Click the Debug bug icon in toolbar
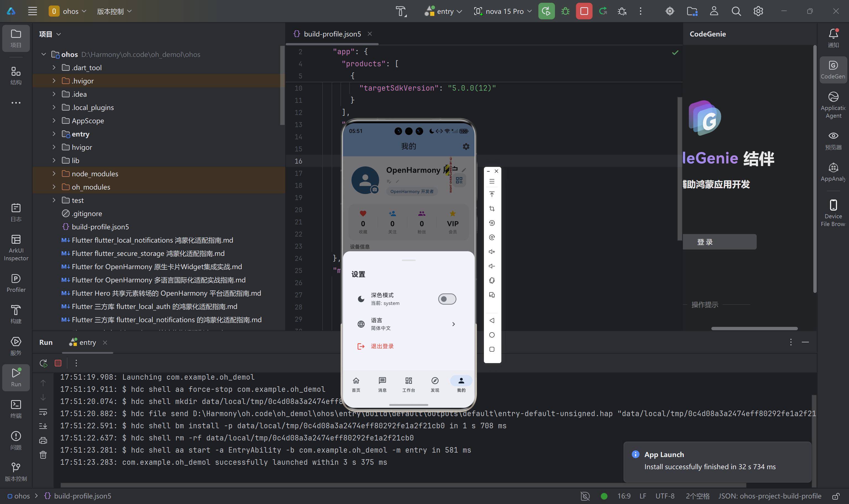849x504 pixels. click(565, 11)
